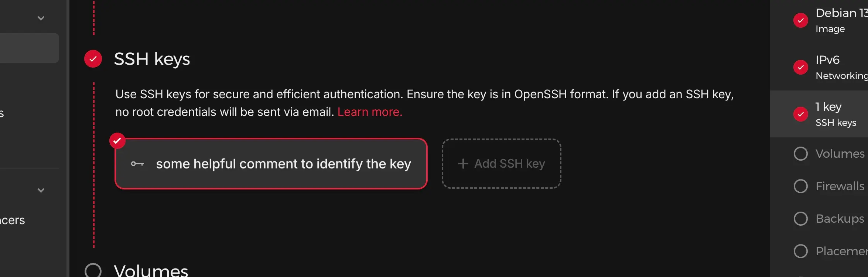Collapse the top-left sidebar section chevron

[x=41, y=17]
